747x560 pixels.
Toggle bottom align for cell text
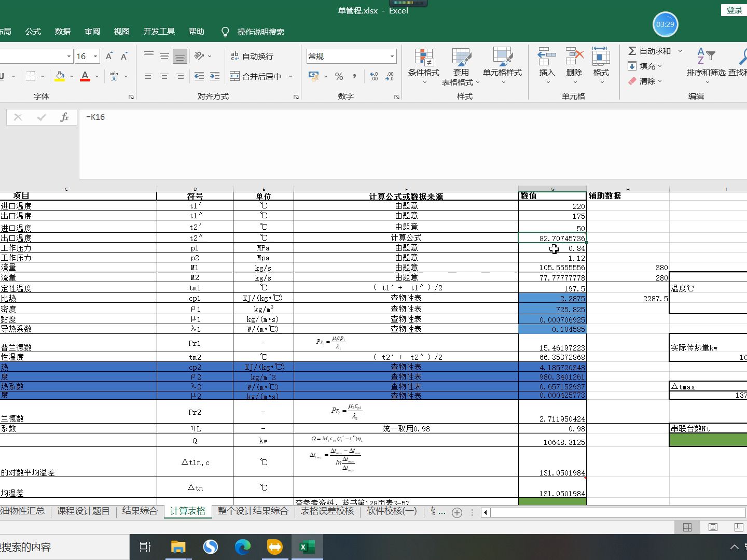click(x=180, y=56)
